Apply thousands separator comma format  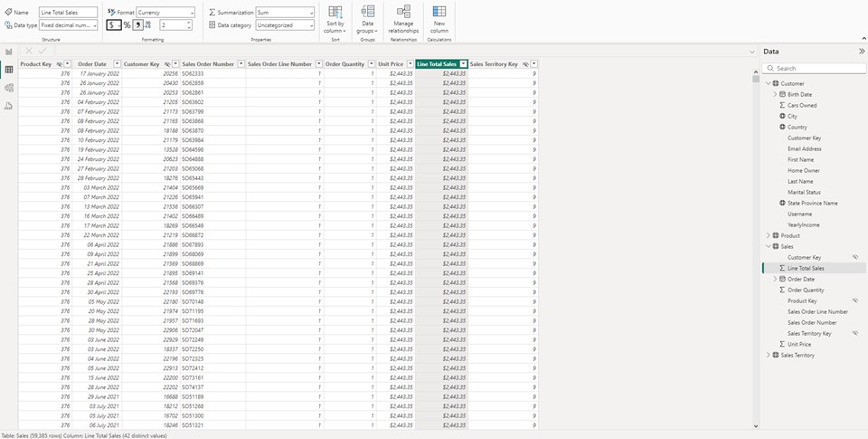(138, 25)
